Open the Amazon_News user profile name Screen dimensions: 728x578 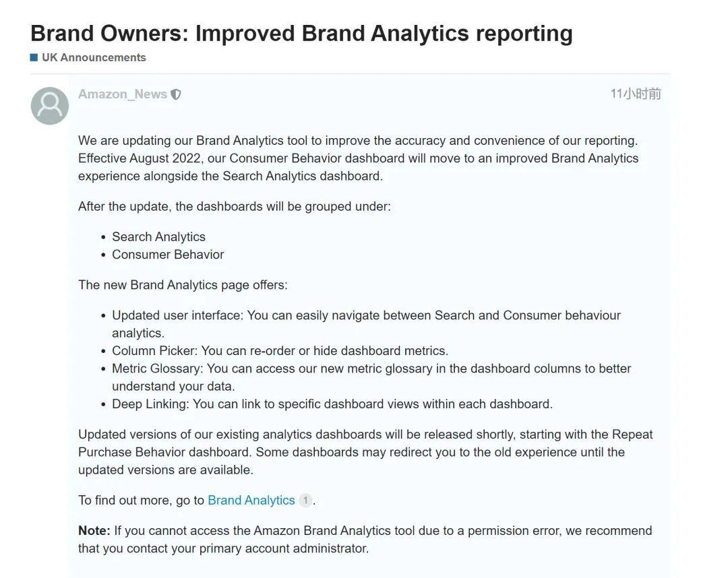[x=123, y=94]
